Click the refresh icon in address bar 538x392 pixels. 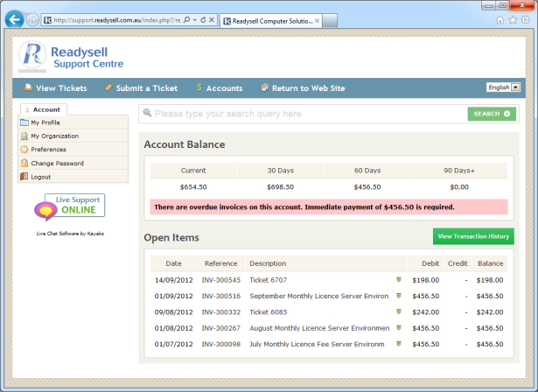[203, 19]
